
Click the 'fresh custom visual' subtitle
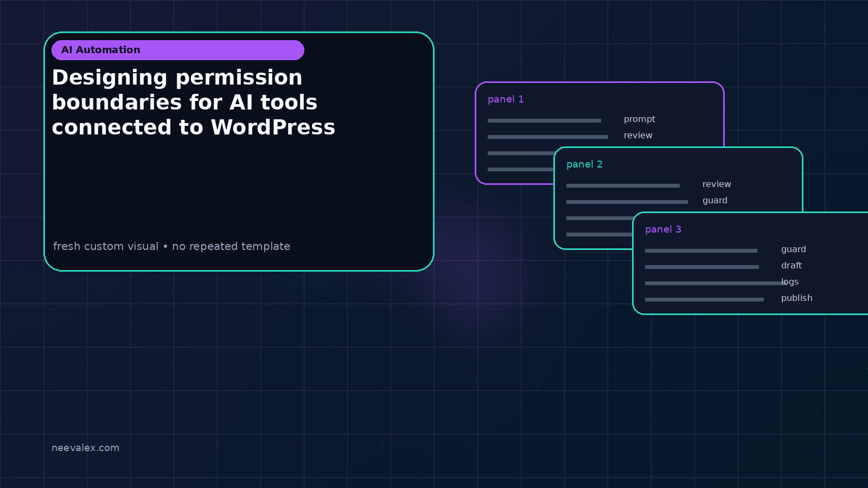tap(171, 246)
